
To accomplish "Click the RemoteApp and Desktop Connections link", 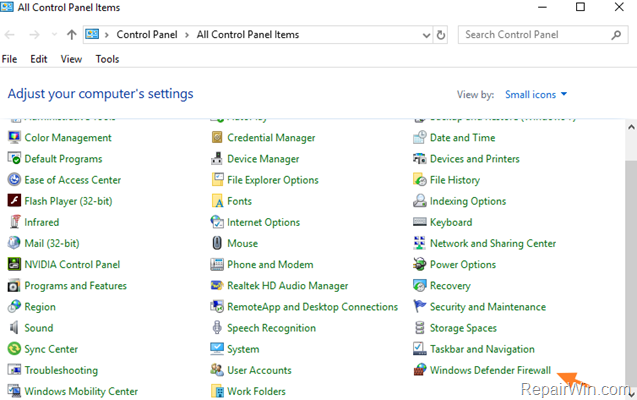I will pyautogui.click(x=312, y=307).
